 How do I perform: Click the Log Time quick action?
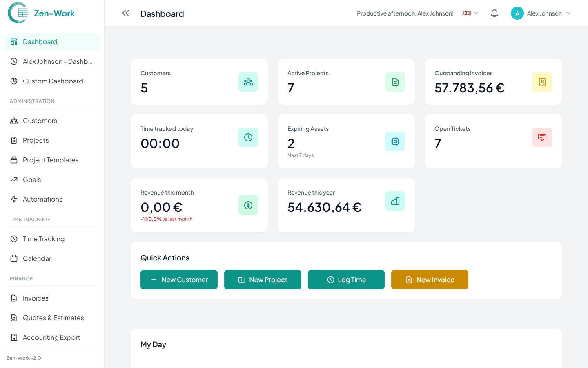pyautogui.click(x=346, y=280)
